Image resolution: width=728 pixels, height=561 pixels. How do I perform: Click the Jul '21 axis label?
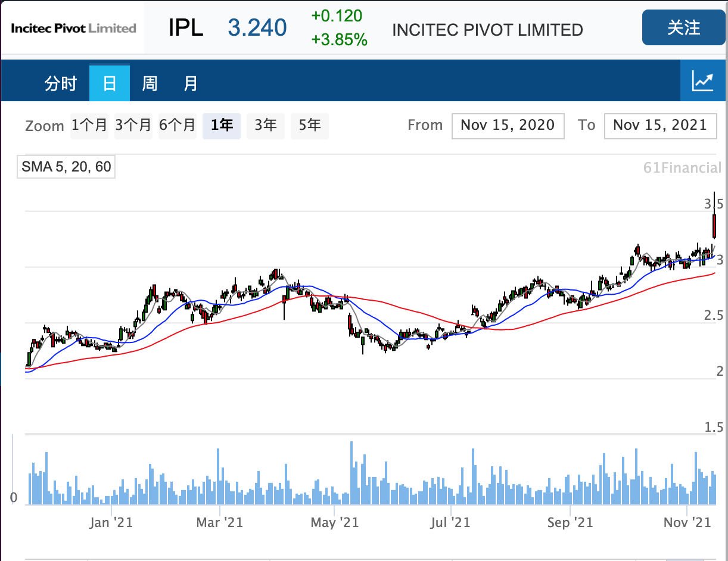pos(450,523)
